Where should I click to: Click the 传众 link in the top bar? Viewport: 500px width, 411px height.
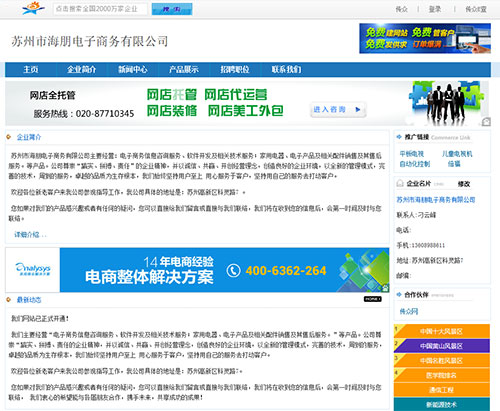coord(401,9)
